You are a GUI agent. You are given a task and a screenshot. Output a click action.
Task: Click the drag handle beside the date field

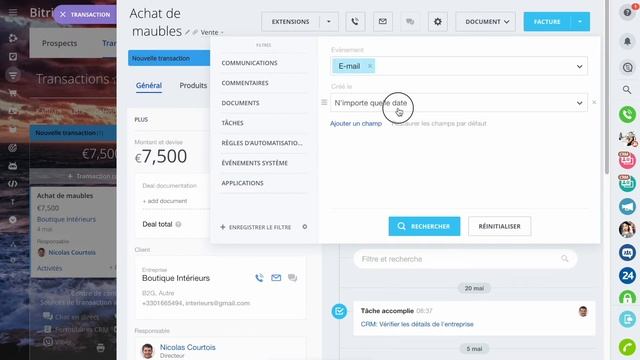tap(324, 102)
